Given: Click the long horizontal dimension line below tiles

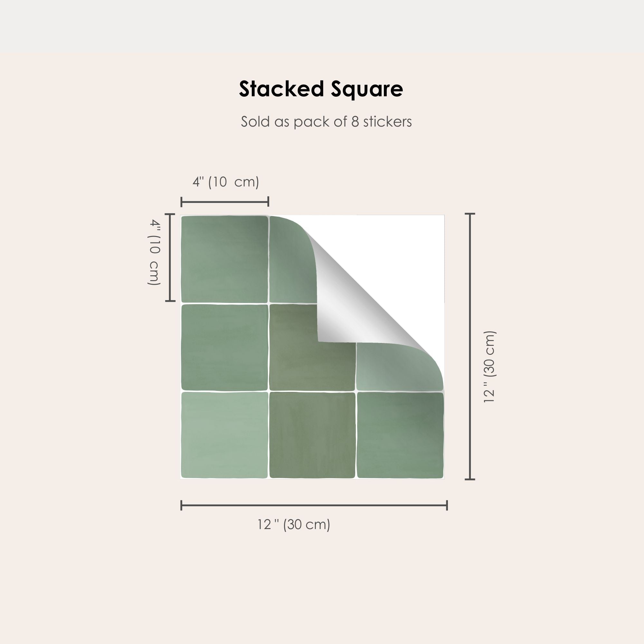Looking at the screenshot, I should coord(314,505).
